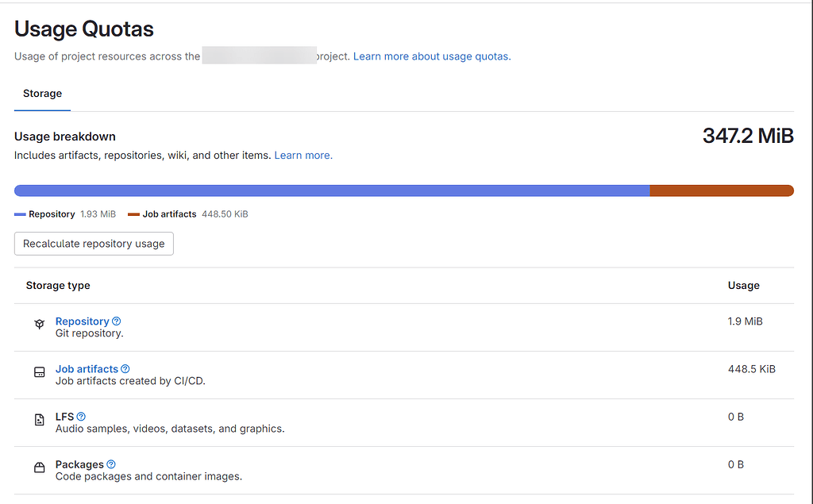
Task: Open Learn more about usage quotas link
Action: click(432, 56)
